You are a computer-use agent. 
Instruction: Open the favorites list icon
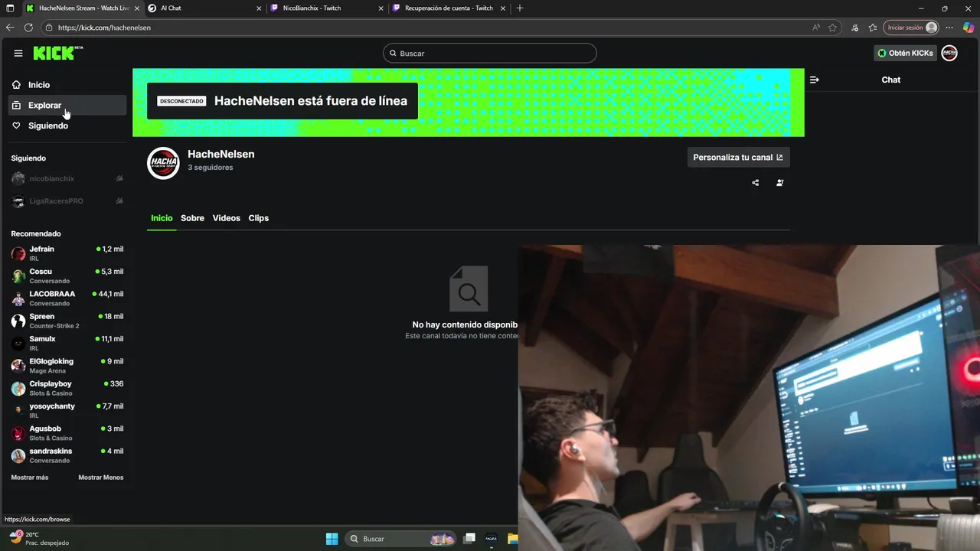[873, 28]
